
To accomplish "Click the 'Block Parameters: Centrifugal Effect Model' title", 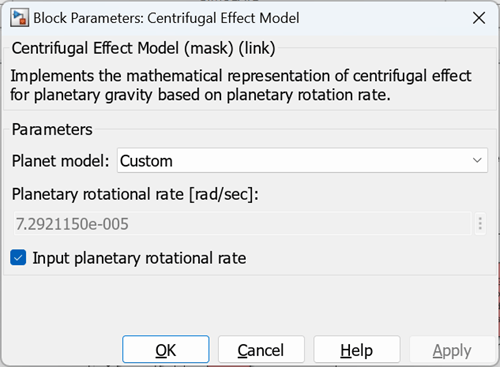I will (166, 18).
